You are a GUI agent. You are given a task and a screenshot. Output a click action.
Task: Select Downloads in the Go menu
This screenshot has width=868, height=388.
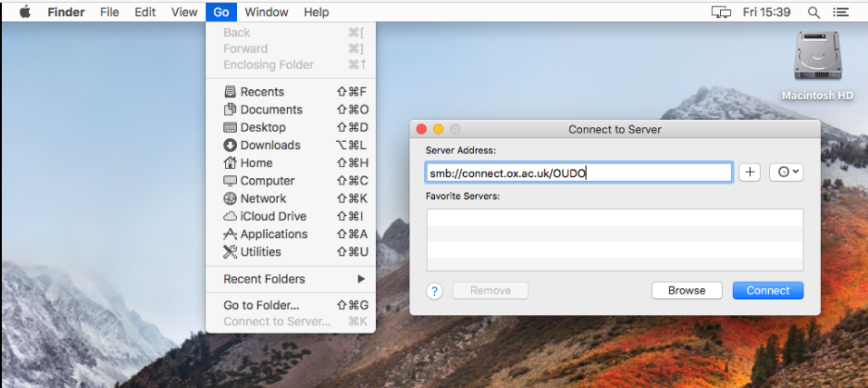270,145
